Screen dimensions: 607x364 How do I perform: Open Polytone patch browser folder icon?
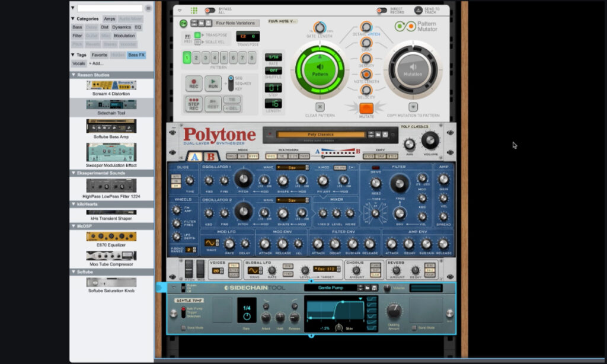[378, 135]
